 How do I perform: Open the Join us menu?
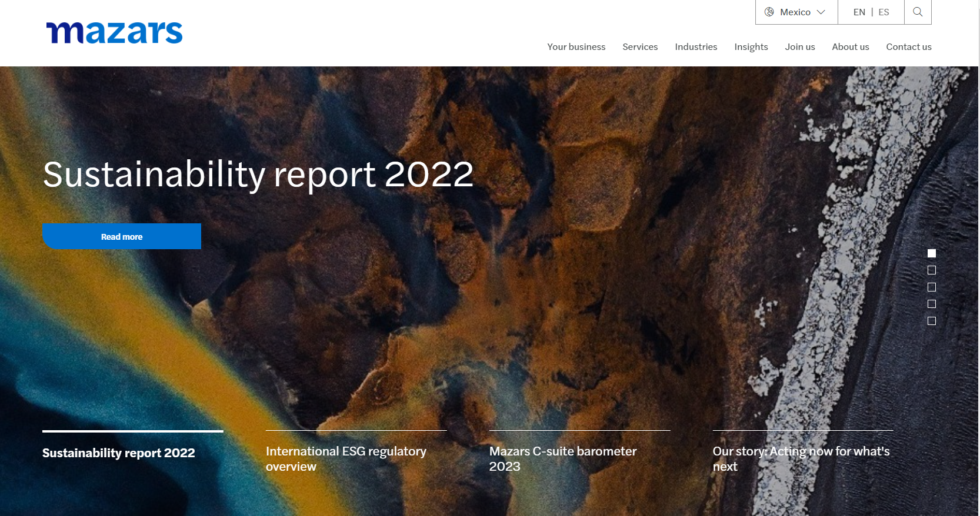coord(799,46)
